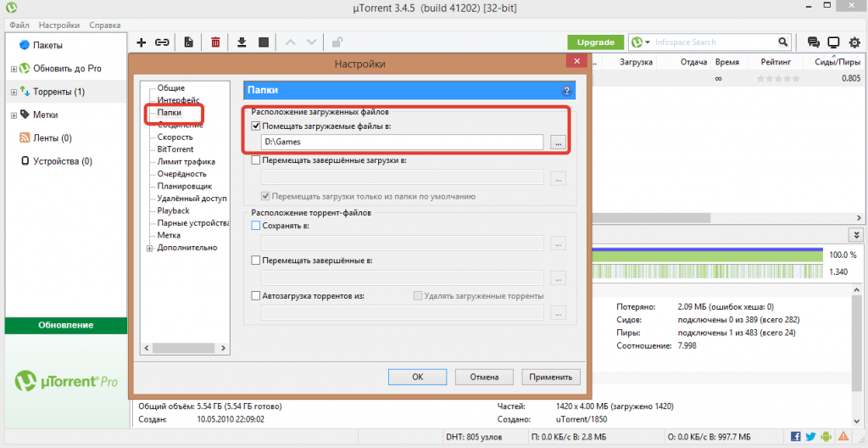
Task: Click torrent list horizontal scrollbar right arrow
Action: 860,218
